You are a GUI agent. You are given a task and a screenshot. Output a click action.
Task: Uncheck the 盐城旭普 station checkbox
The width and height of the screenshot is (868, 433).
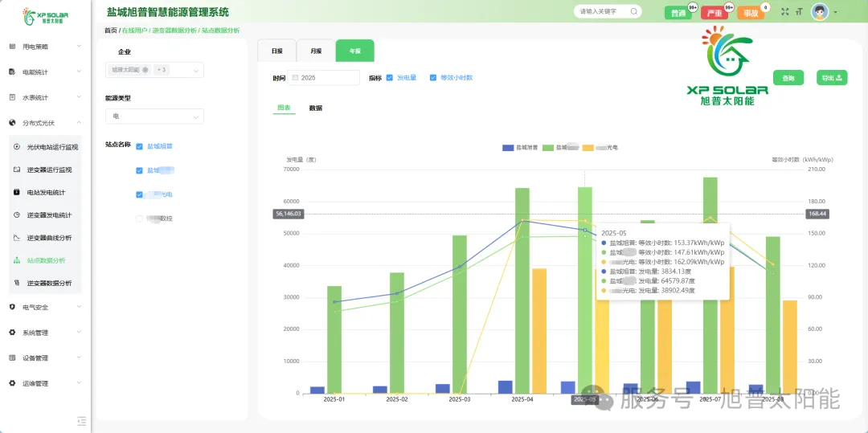[140, 146]
